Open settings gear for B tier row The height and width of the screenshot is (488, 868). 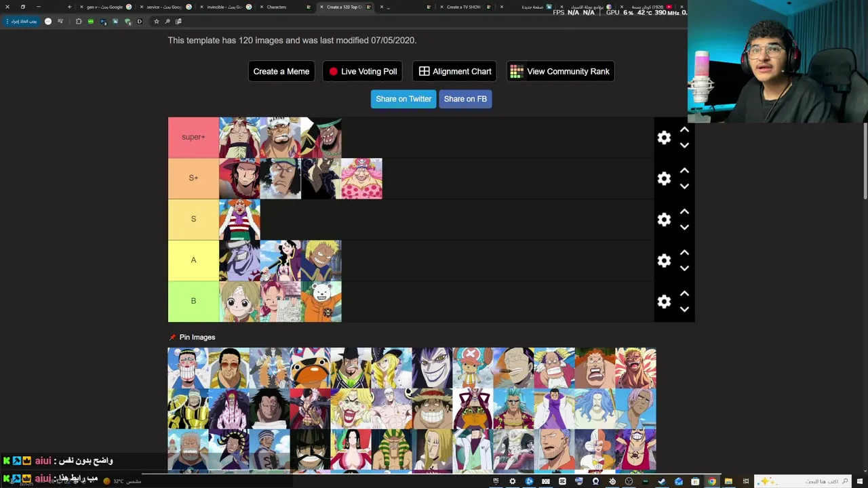point(664,302)
